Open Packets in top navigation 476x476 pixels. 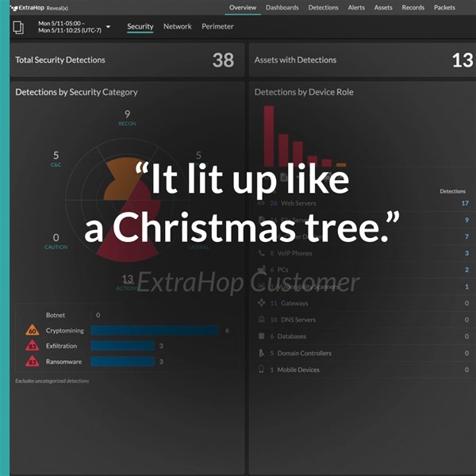[x=444, y=8]
